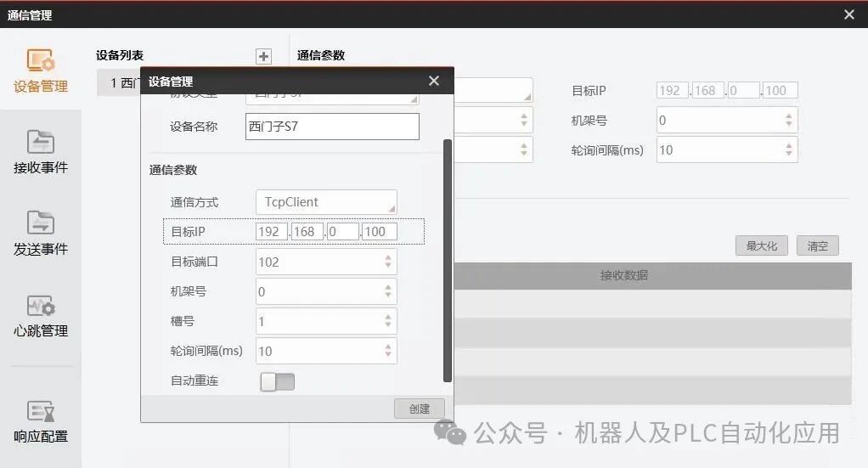This screenshot has height=468, width=868.
Task: Click the 清空 button
Action: [x=818, y=246]
